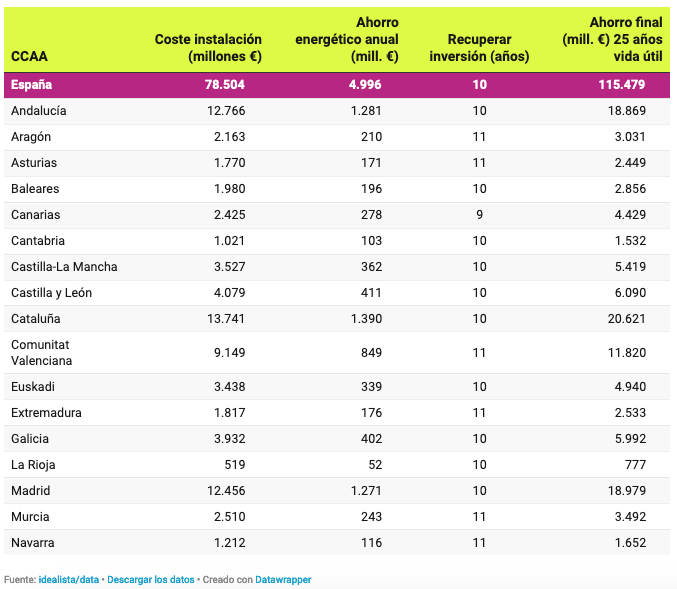Click the Comunitat Valenciana row name
The image size is (677, 589).
click(x=43, y=353)
